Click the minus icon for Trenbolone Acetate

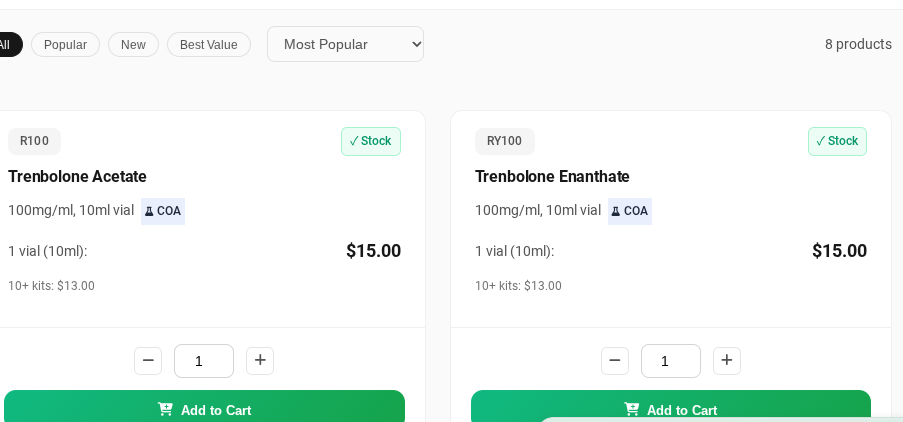148,361
